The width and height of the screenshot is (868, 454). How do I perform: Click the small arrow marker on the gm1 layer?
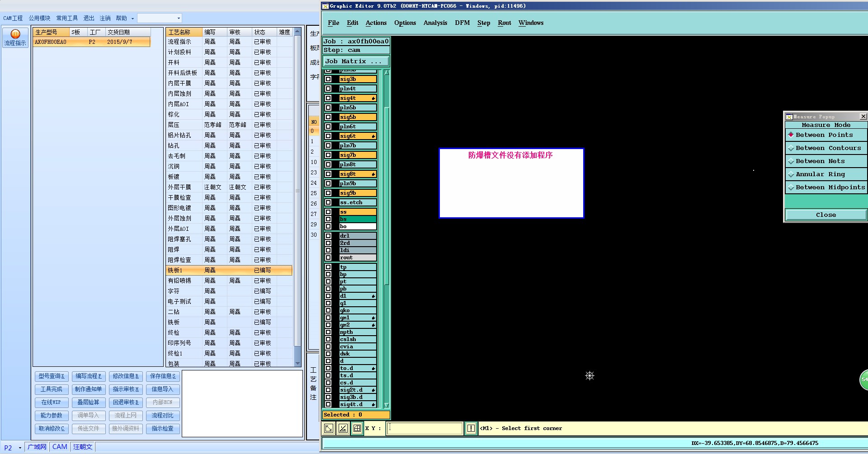pyautogui.click(x=373, y=318)
